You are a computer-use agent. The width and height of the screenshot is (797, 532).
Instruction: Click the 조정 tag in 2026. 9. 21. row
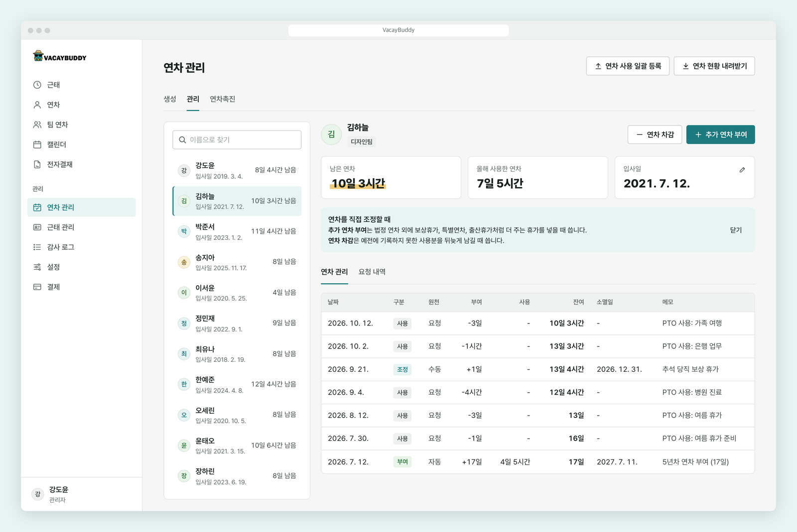point(402,369)
